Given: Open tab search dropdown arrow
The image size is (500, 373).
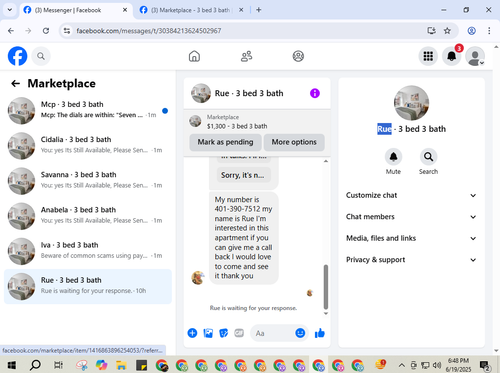Looking at the screenshot, I should [10, 10].
